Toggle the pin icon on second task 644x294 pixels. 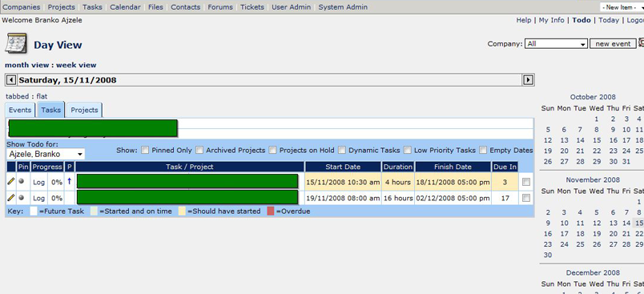pos(22,198)
